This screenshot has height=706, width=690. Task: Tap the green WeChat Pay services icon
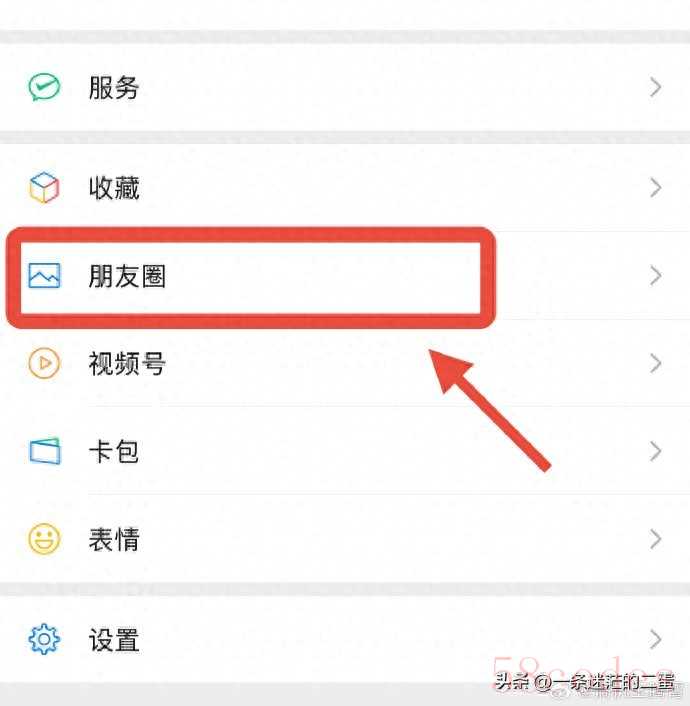(44, 87)
